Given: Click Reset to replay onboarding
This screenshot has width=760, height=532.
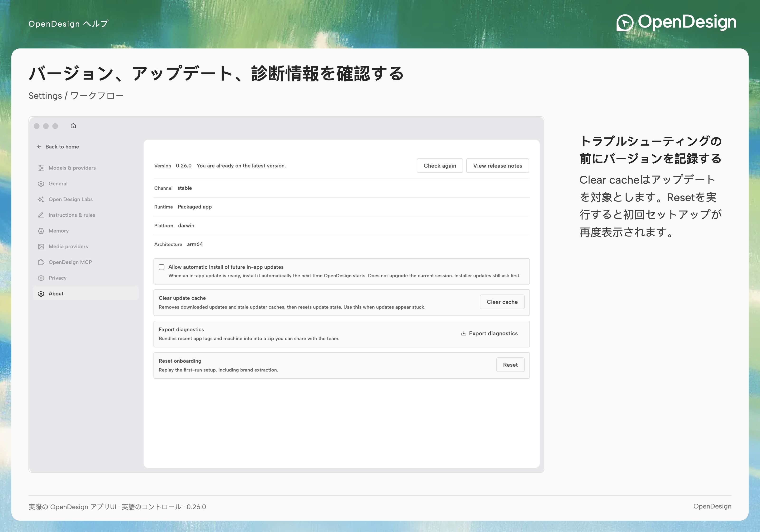Looking at the screenshot, I should pos(510,365).
